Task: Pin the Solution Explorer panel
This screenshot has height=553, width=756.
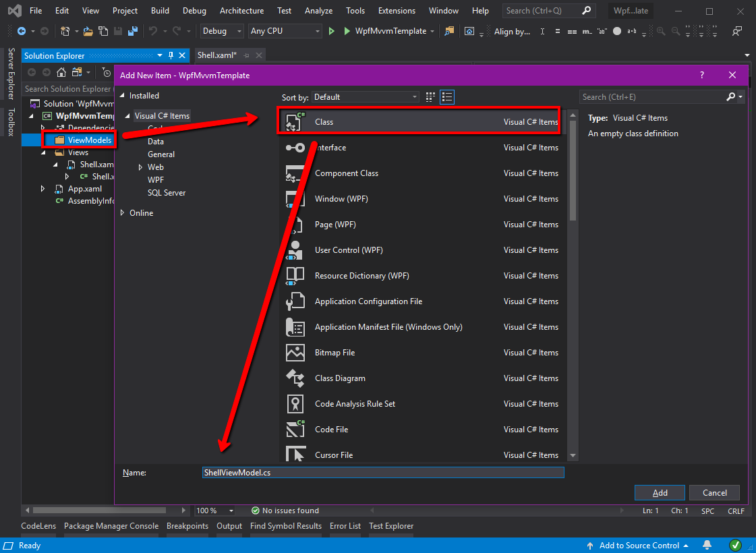Action: point(171,55)
